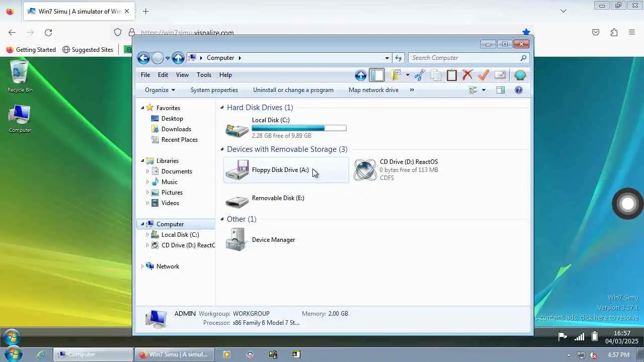Screen dimensions: 644x362
Task: Show hidden tray icons arrow
Action: tap(569, 355)
